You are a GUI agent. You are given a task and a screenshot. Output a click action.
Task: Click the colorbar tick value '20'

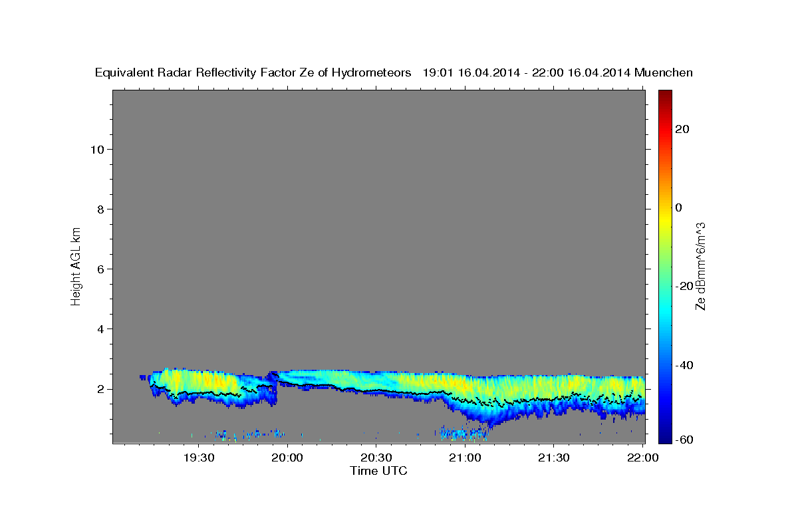pos(682,129)
